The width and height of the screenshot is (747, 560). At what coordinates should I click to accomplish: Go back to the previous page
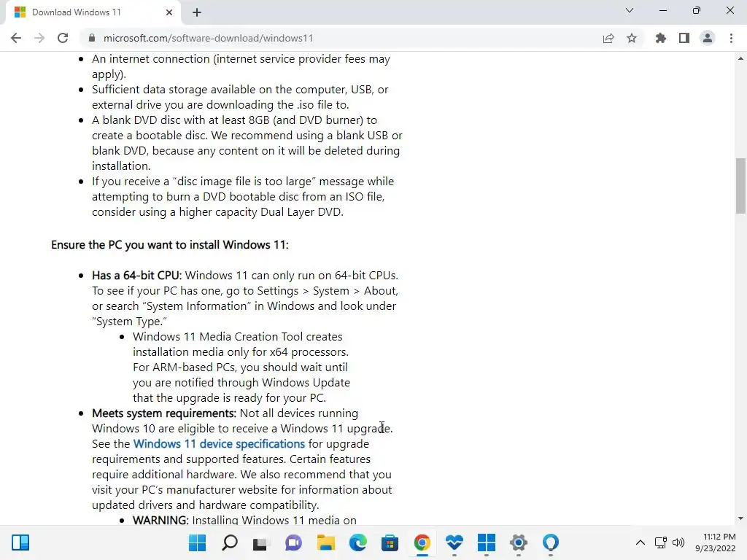coord(16,38)
